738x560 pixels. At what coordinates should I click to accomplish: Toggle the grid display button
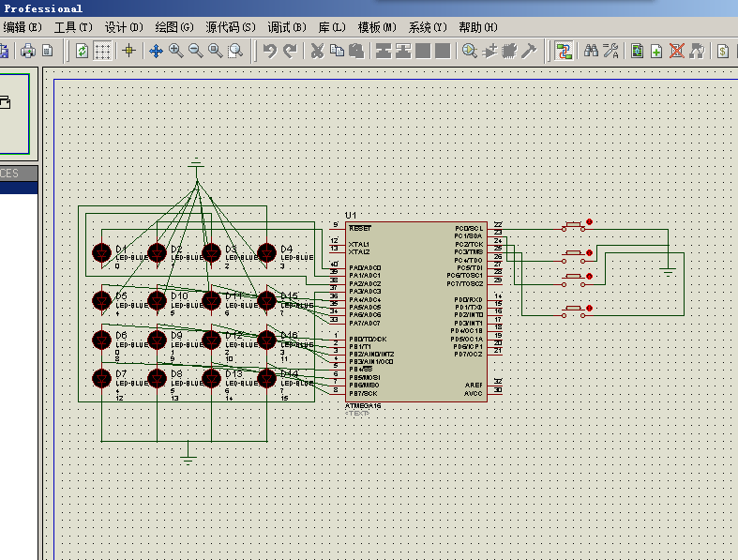click(x=103, y=51)
